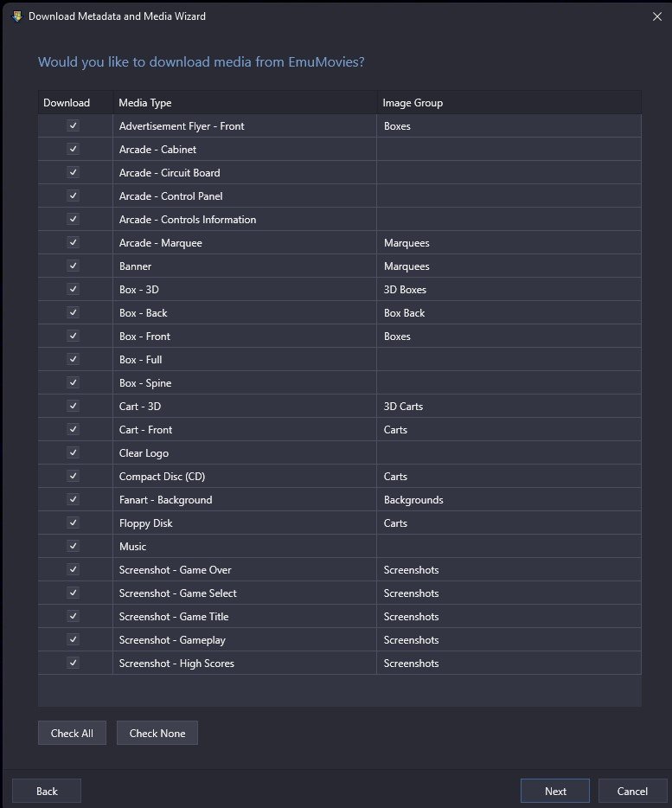This screenshot has height=808, width=672.
Task: Click the Image Group column header
Action: [x=509, y=103]
